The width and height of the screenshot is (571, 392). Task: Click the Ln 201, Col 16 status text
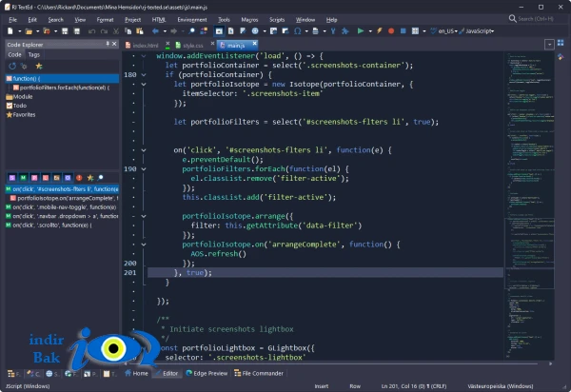point(414,386)
